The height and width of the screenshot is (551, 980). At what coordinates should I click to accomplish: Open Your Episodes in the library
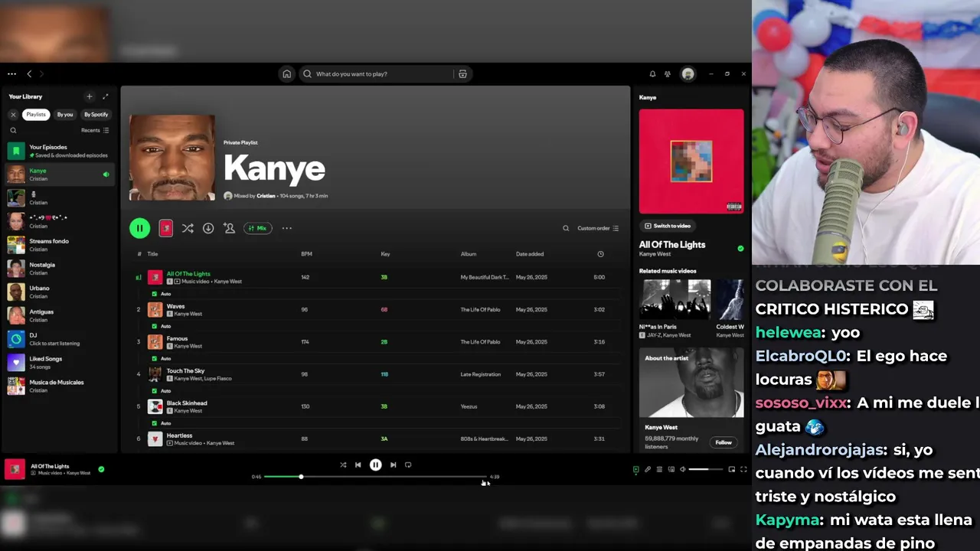(x=59, y=151)
